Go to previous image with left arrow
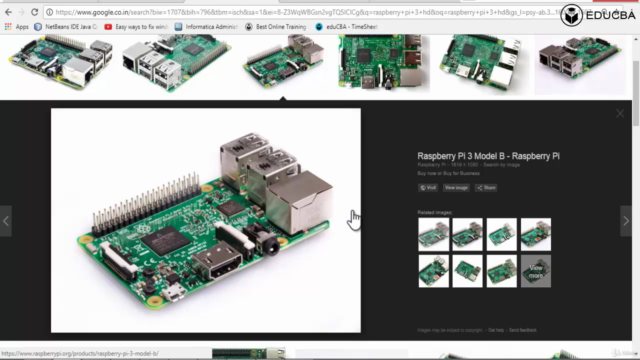 click(x=6, y=221)
